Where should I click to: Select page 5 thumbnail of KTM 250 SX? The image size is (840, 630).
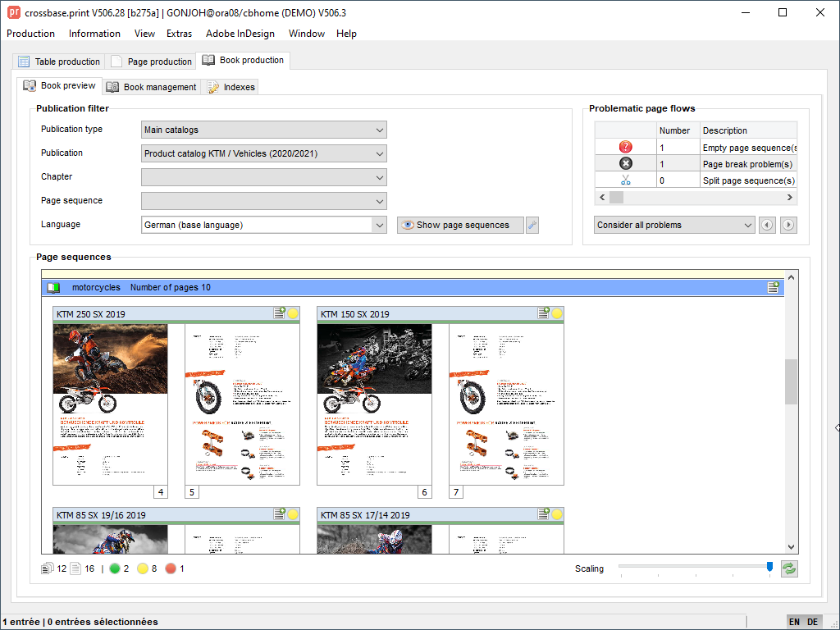coord(242,404)
